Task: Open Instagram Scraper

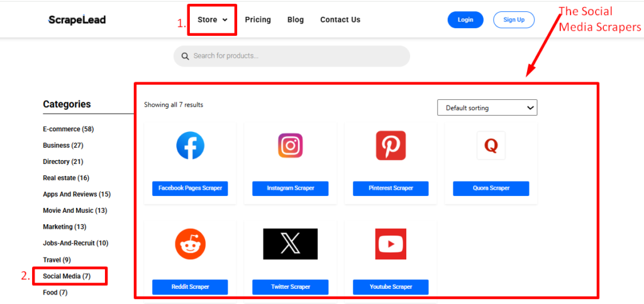Action: point(291,188)
